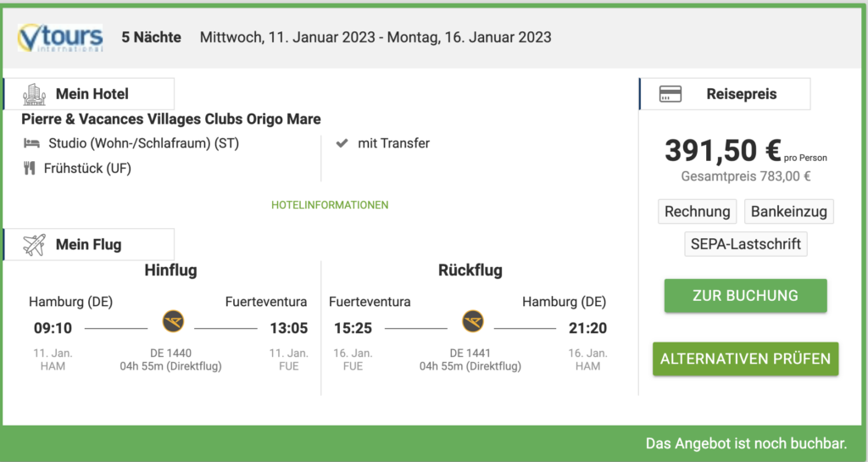Click the Condor airline logo on Rückflug
This screenshot has height=462, width=868.
(x=473, y=321)
